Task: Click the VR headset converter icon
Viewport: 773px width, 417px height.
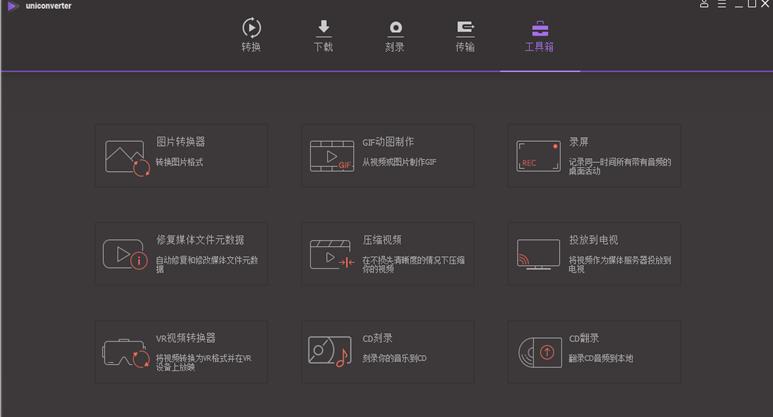Action: click(x=126, y=353)
